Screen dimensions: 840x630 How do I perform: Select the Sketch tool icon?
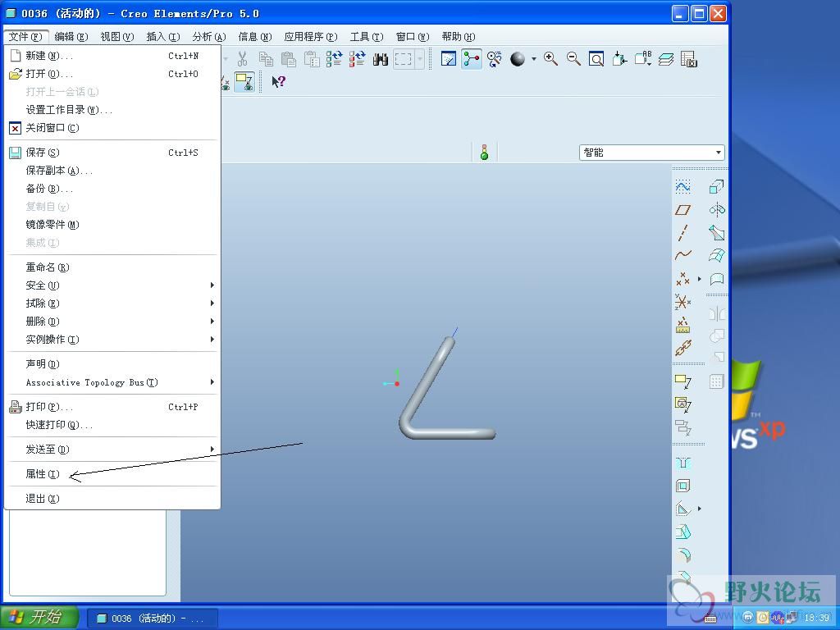coord(683,187)
